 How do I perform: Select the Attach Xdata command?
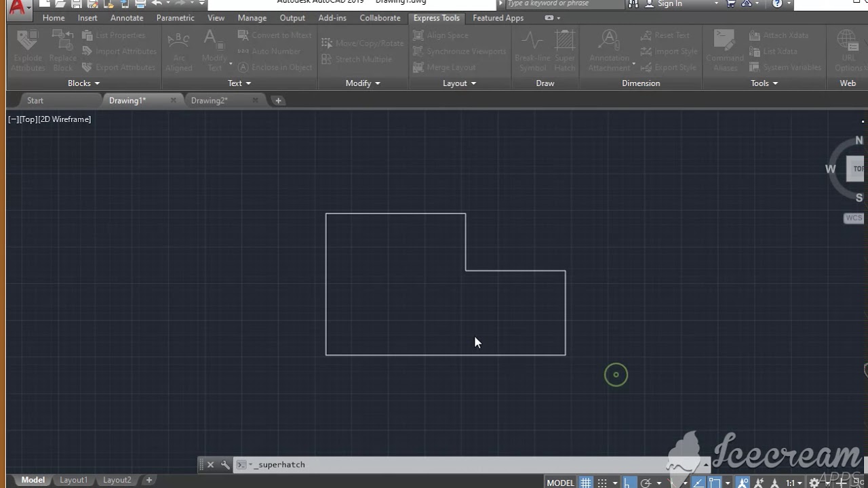click(x=777, y=35)
